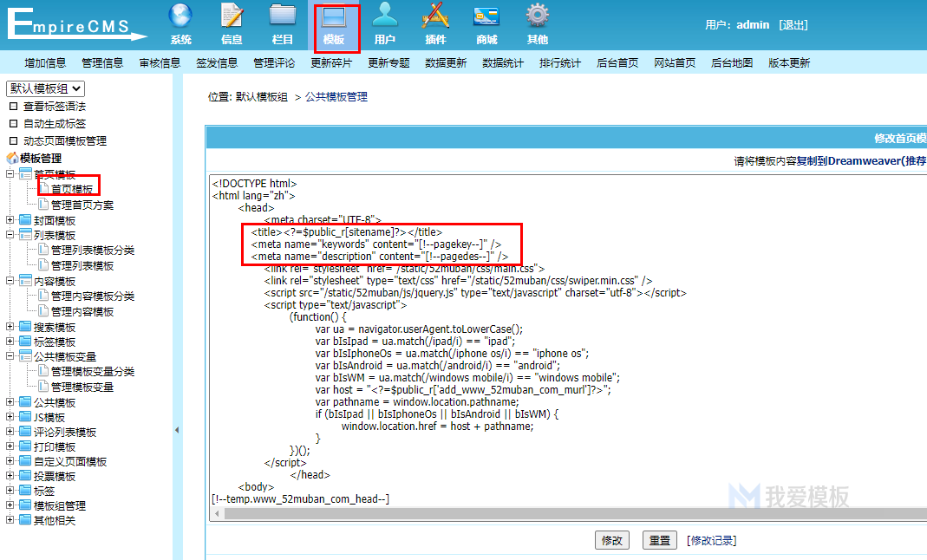
Task: Click the house icon beside 模板管理
Action: point(12,159)
